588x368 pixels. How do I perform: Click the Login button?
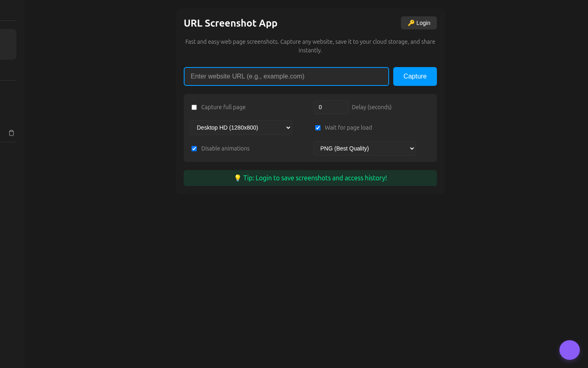pyautogui.click(x=419, y=23)
